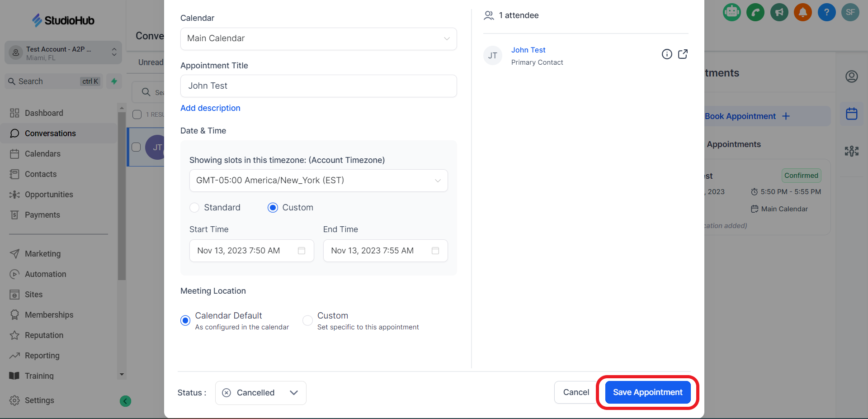
Task: Click the contact info icon next to John Test
Action: click(x=667, y=54)
